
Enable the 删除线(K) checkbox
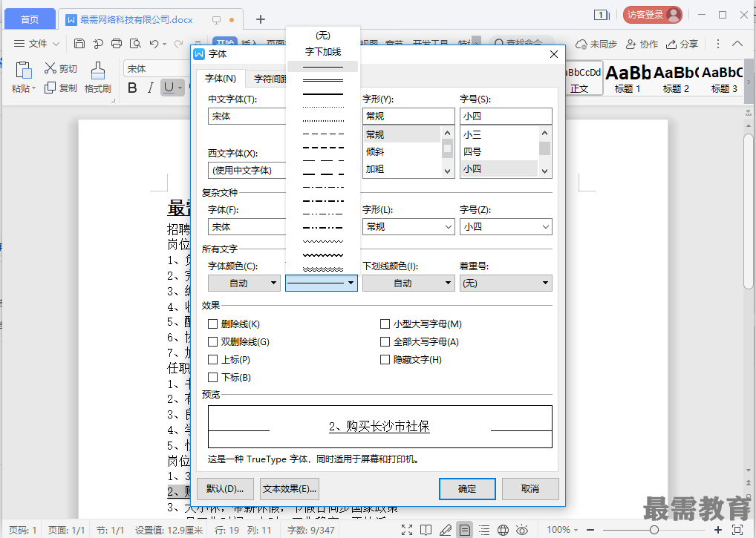[x=212, y=324]
